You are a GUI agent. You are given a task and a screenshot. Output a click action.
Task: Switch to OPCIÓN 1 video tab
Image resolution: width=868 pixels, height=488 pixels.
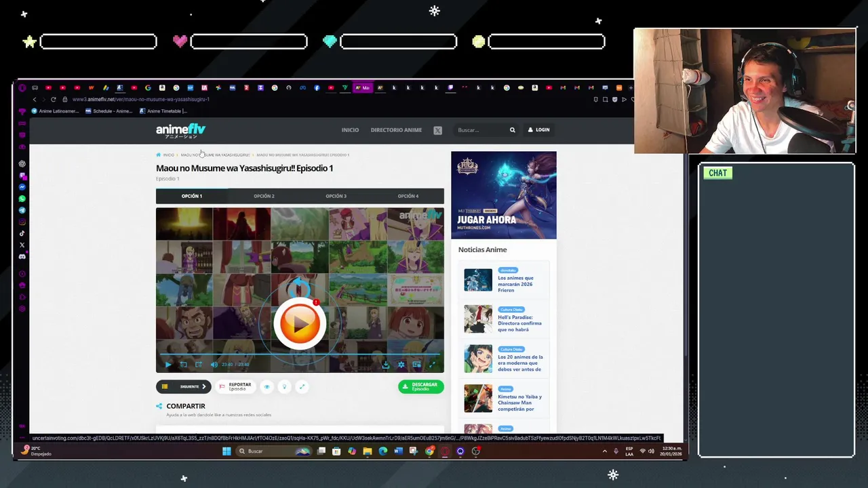point(192,196)
